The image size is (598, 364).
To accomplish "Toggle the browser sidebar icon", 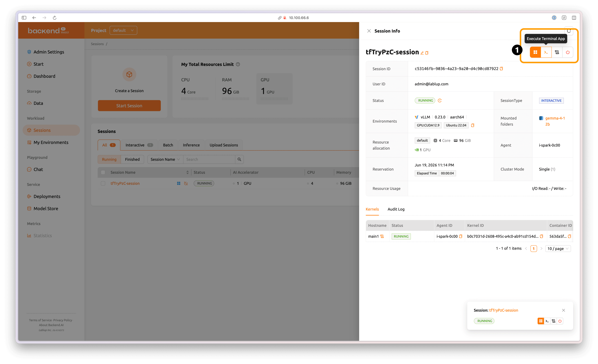I will click(24, 18).
